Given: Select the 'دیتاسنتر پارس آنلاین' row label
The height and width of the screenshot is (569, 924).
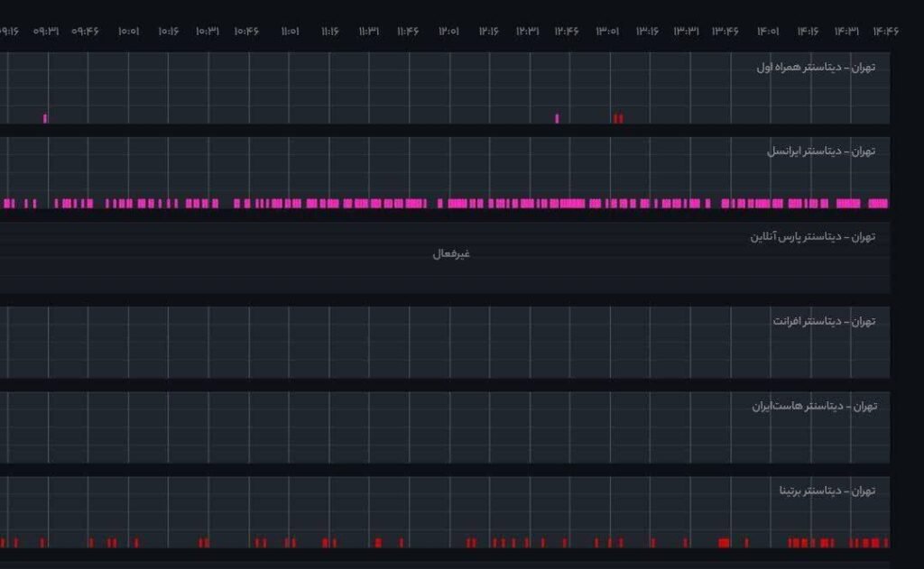Looking at the screenshot, I should [813, 236].
